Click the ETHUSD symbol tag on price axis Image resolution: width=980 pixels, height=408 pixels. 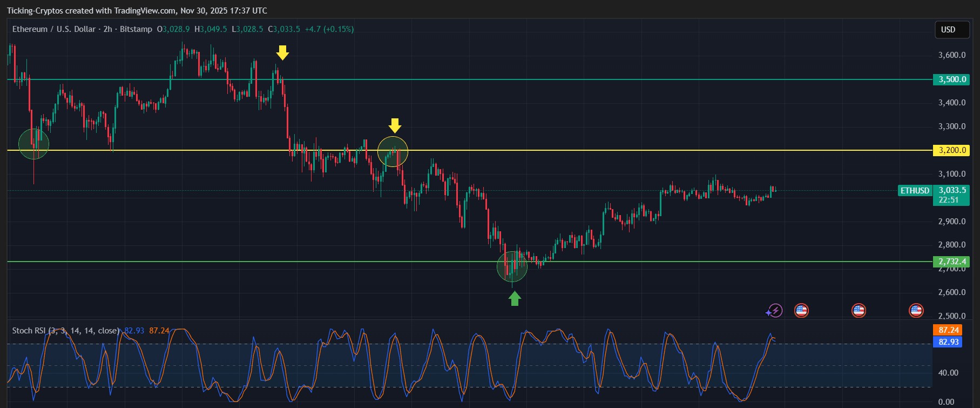tap(915, 190)
